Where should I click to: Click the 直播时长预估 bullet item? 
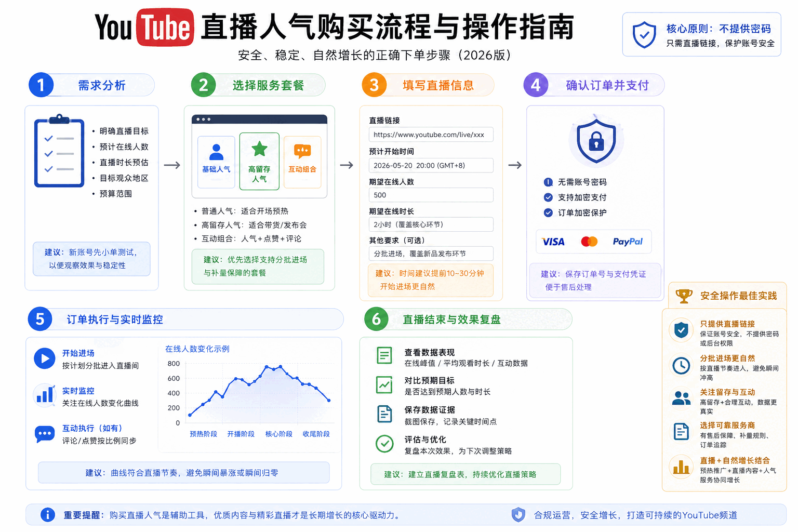[x=121, y=163]
